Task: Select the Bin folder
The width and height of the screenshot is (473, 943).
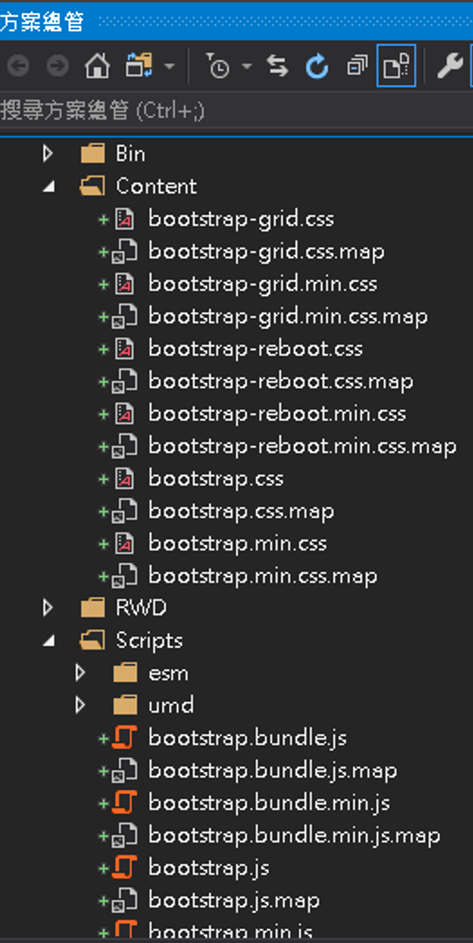Action: (130, 154)
